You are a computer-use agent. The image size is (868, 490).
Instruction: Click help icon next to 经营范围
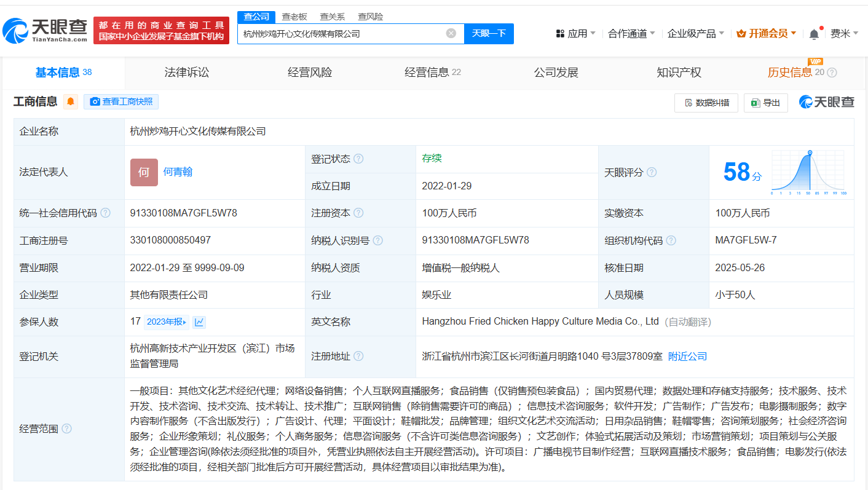coord(66,429)
